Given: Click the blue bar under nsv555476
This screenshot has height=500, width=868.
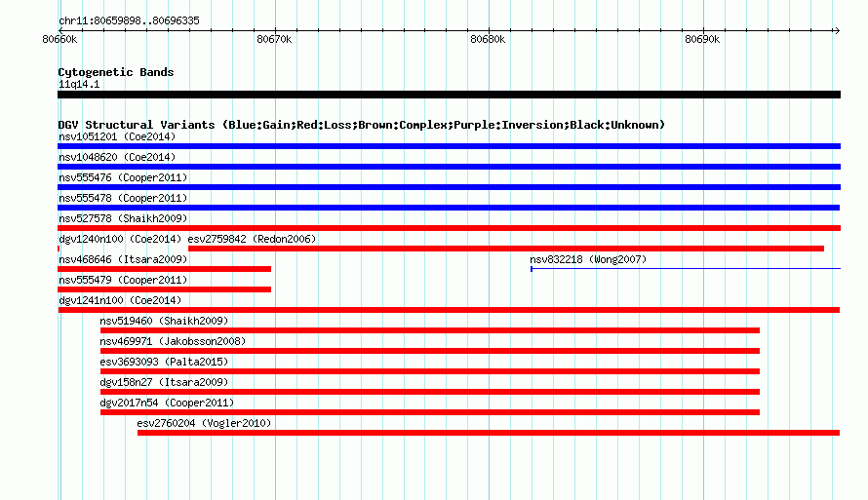Looking at the screenshot, I should coord(449,187).
